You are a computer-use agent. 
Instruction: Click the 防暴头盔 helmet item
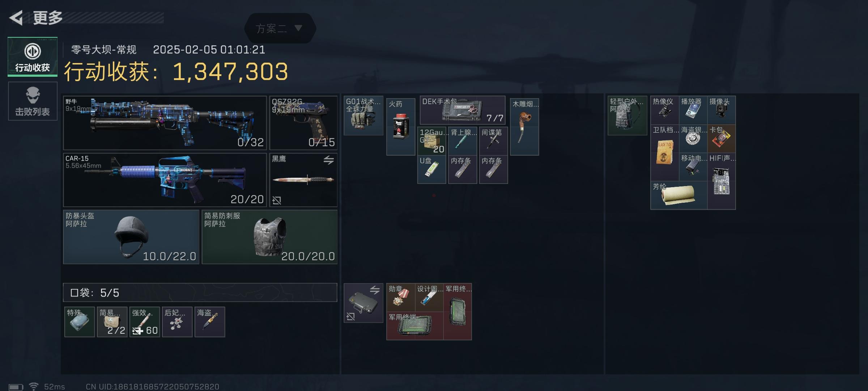click(x=131, y=237)
